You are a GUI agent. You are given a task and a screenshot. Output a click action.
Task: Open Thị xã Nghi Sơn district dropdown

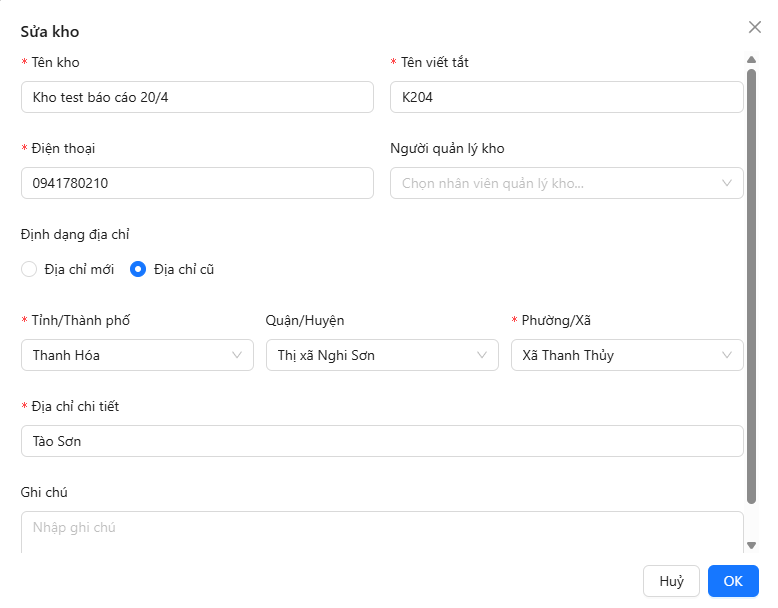tap(382, 355)
